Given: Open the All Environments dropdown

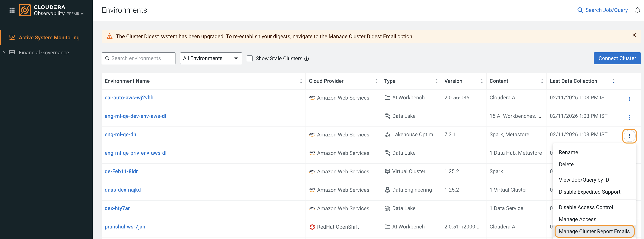Looking at the screenshot, I should coord(211,59).
